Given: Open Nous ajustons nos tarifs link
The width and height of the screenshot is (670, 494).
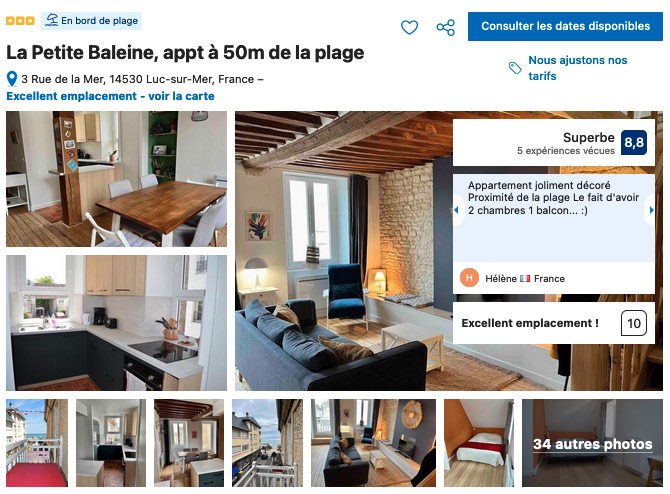Looking at the screenshot, I should (578, 68).
